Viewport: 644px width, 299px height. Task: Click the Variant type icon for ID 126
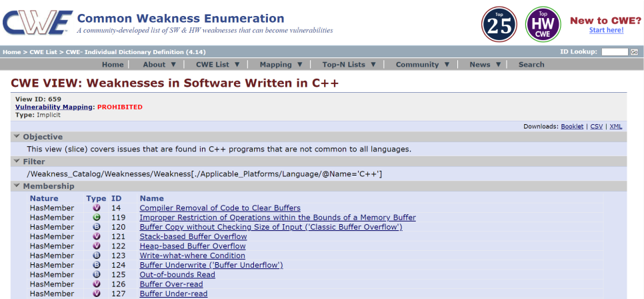point(97,284)
